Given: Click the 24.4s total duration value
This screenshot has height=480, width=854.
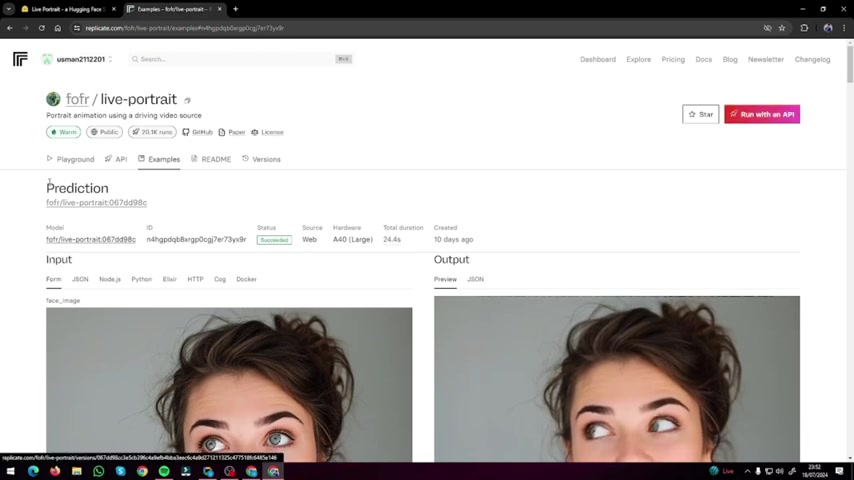Looking at the screenshot, I should coord(392,239).
